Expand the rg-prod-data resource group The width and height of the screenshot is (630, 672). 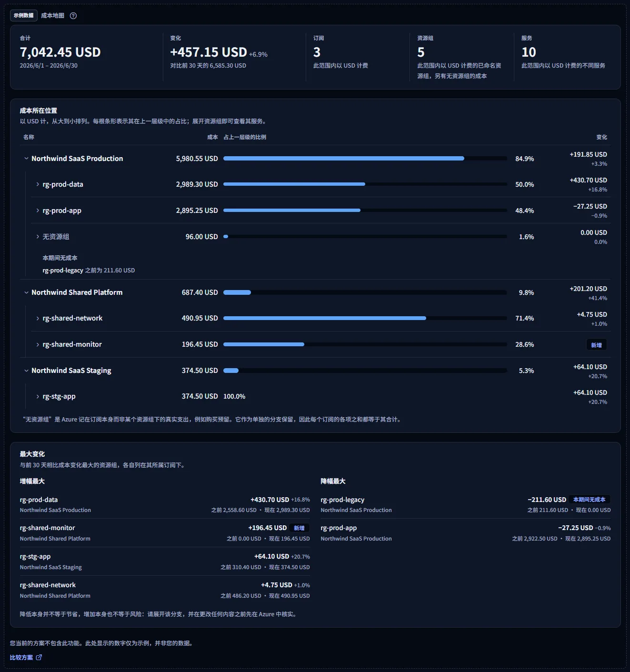click(x=38, y=184)
